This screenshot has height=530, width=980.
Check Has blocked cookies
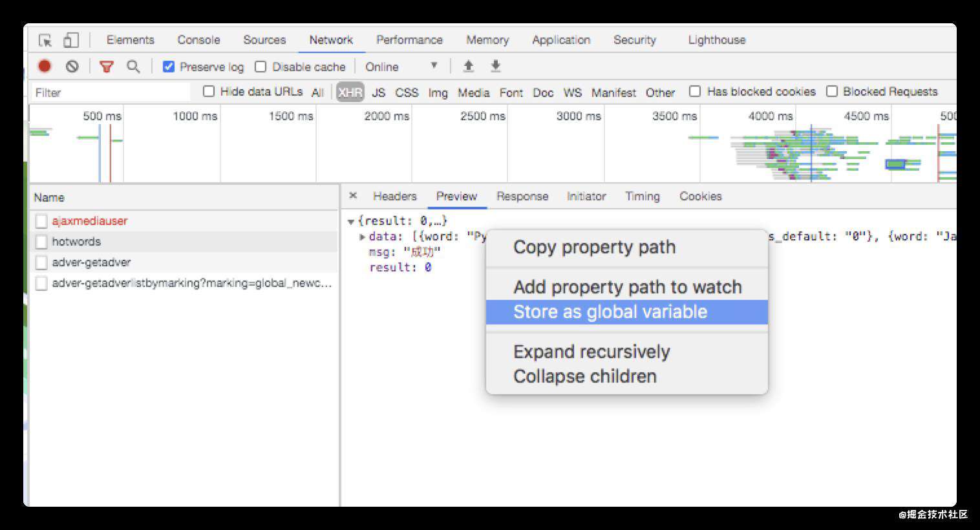(695, 91)
